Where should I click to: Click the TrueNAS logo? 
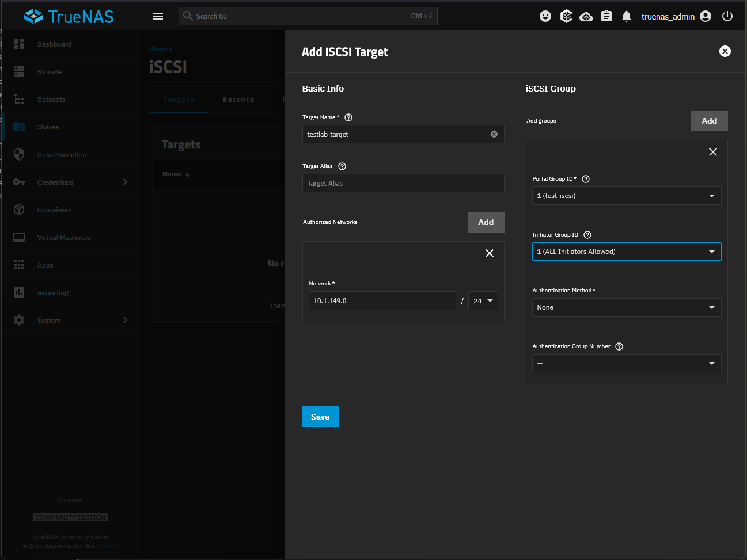point(69,16)
